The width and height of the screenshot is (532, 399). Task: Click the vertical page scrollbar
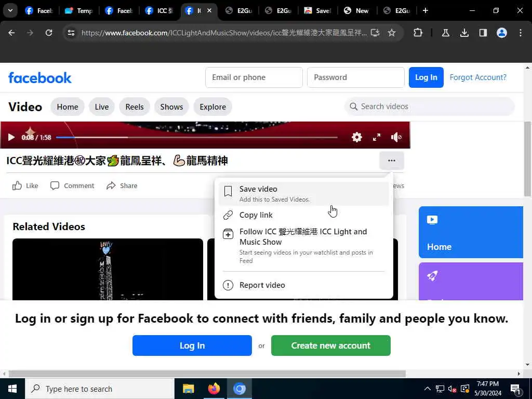point(527,159)
